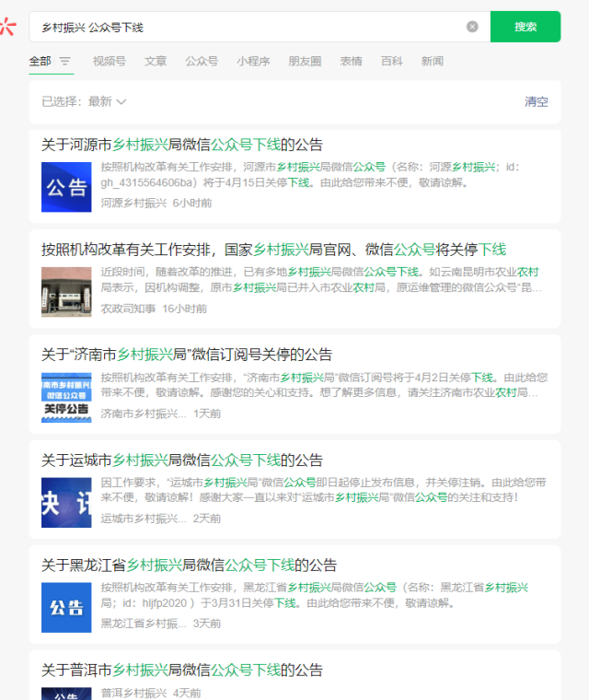589x700 pixels.
Task: Click 清空 to clear selected filters
Action: click(536, 101)
